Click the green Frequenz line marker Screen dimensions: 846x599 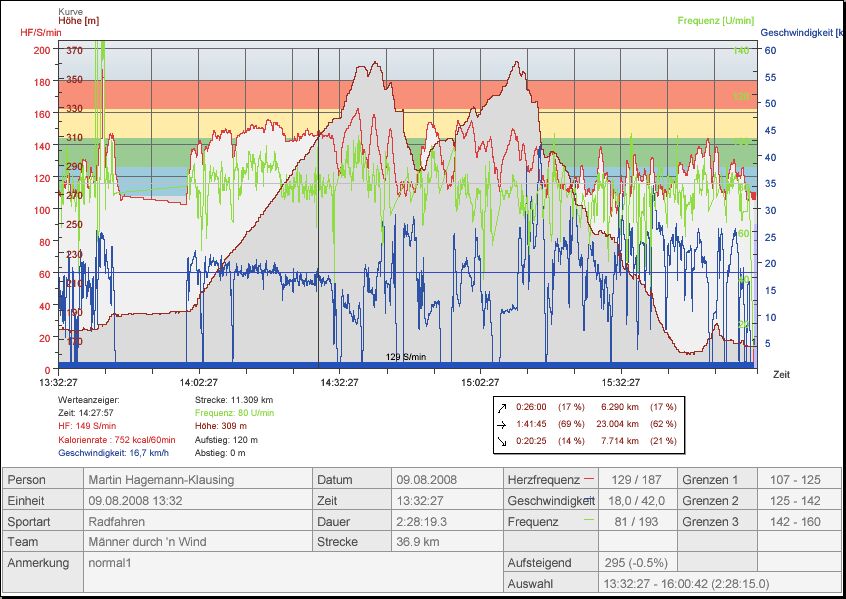pyautogui.click(x=587, y=520)
